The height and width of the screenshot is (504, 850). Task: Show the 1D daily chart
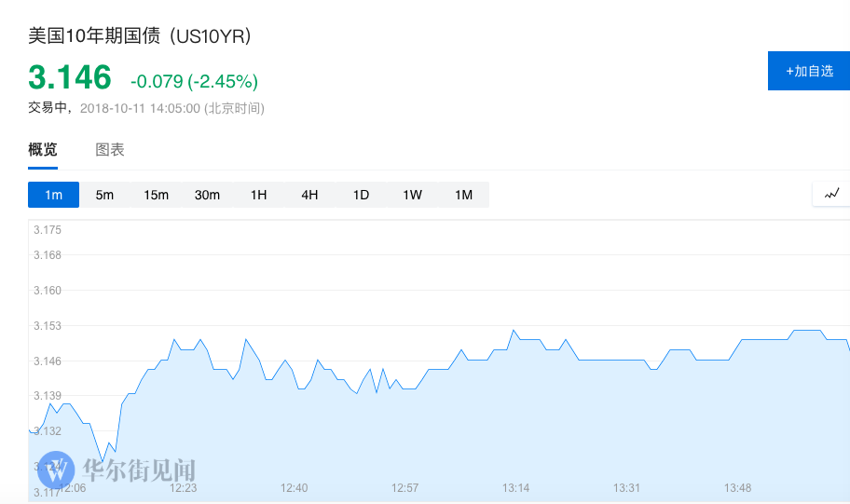click(361, 195)
